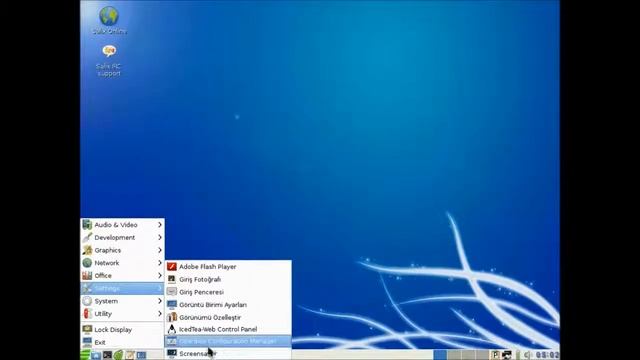640x360 pixels.
Task: Expand the Network menu category
Action: (122, 263)
